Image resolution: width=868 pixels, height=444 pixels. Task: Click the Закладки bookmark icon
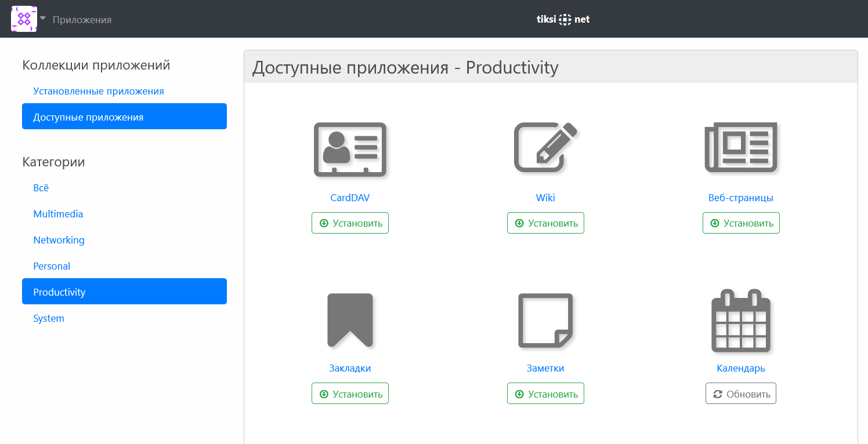350,320
